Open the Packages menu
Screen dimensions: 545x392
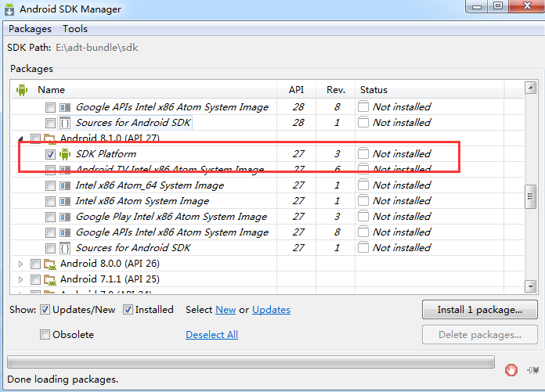30,29
